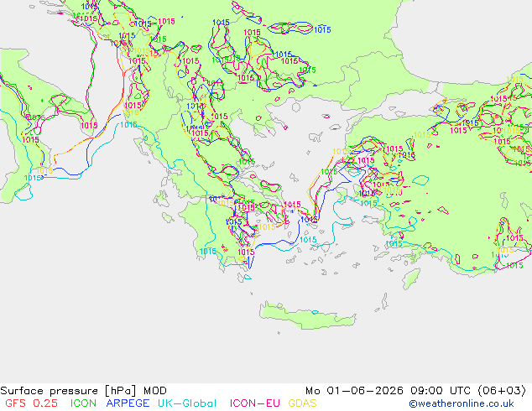The height and width of the screenshot is (411, 532).
Task: Click the GFS 0.25 legend label
Action: pyautogui.click(x=31, y=403)
